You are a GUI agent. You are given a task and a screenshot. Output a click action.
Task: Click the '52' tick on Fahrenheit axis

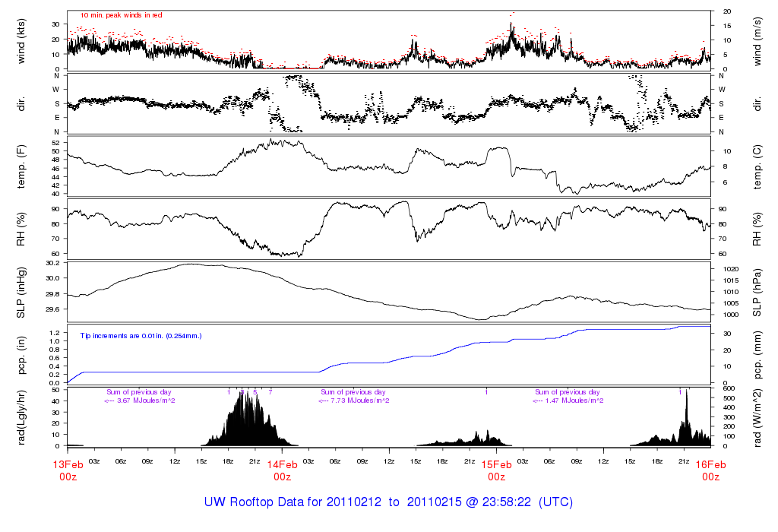click(x=55, y=142)
